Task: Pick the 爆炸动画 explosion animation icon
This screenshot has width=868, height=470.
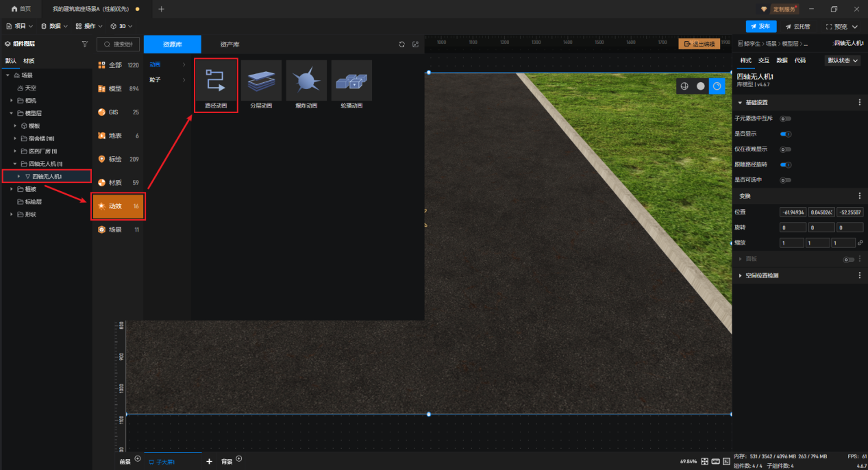Action: [x=306, y=82]
